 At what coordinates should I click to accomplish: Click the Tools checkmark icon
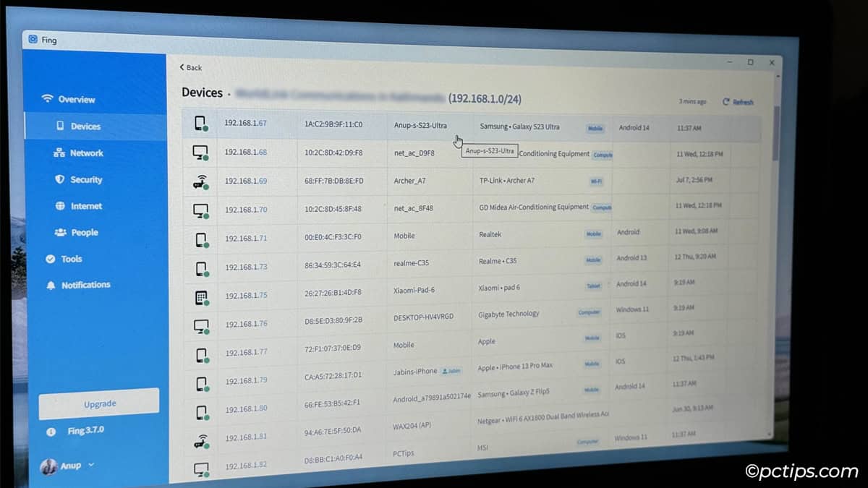coord(49,258)
